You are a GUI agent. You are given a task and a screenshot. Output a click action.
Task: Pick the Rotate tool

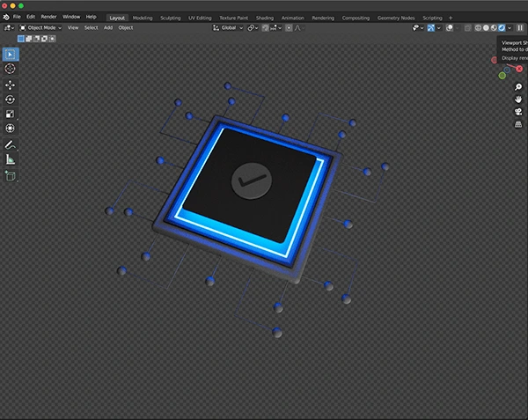pos(10,99)
